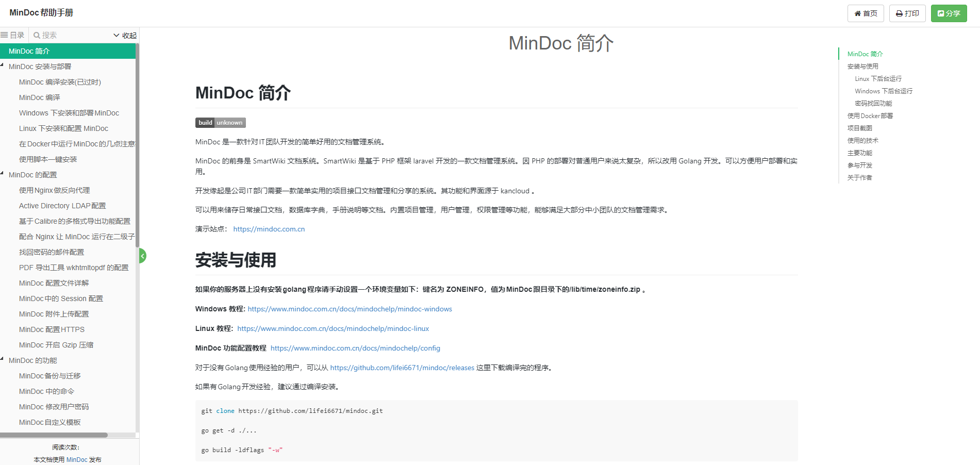The image size is (980, 465).
Task: Click the printer icon button 打印
Action: tap(907, 13)
